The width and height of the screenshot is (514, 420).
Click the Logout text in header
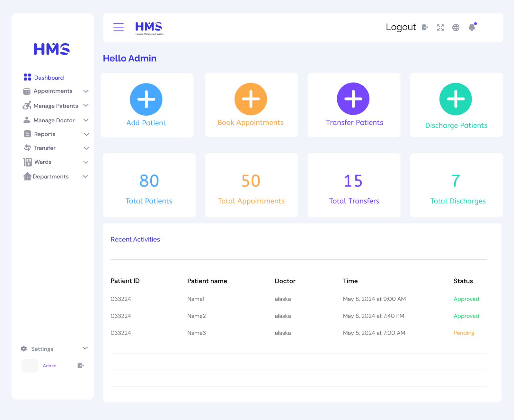coord(401,27)
